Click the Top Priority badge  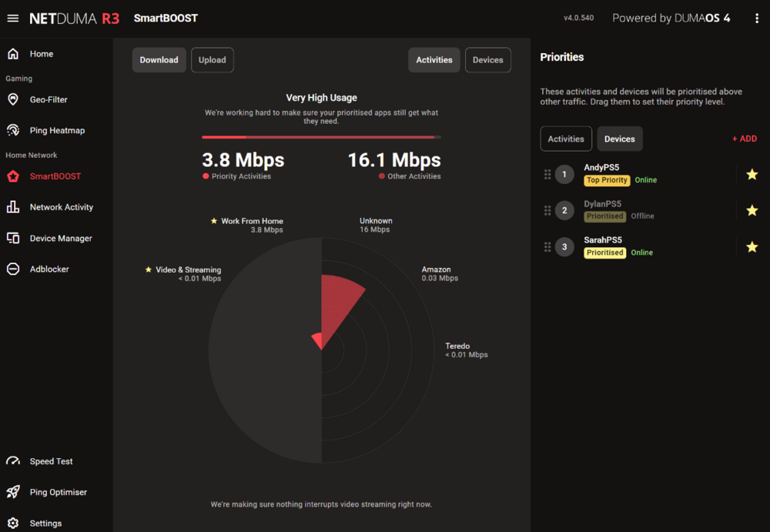point(607,180)
